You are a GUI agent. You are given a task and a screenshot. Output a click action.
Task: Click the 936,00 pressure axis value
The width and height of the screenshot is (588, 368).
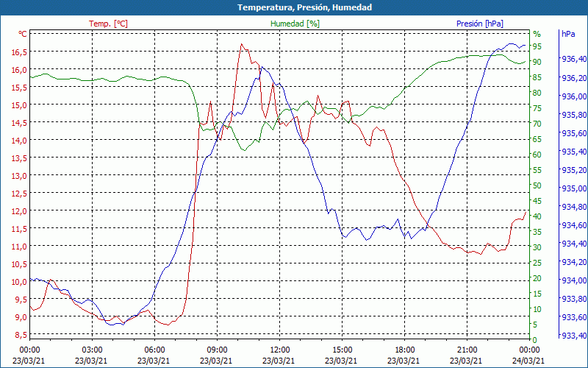(574, 96)
